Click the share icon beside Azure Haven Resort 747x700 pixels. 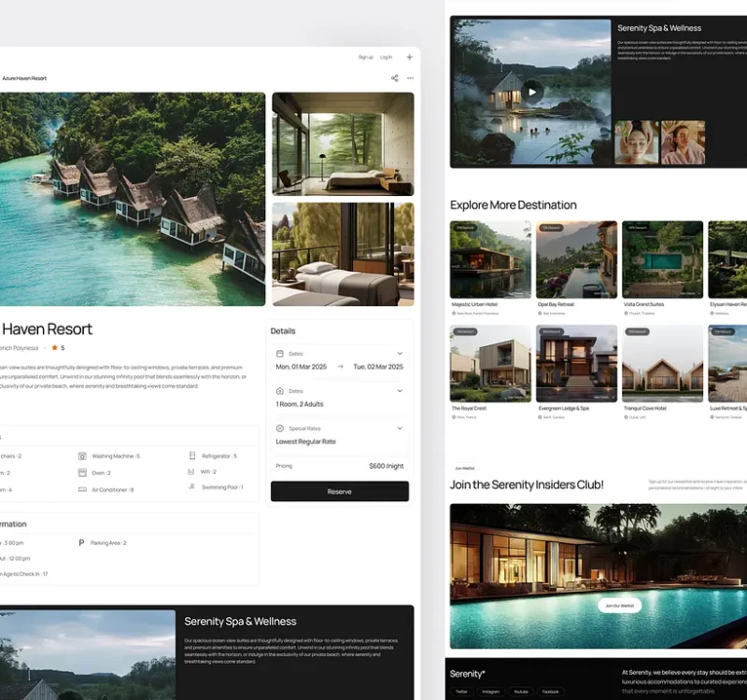tap(394, 78)
